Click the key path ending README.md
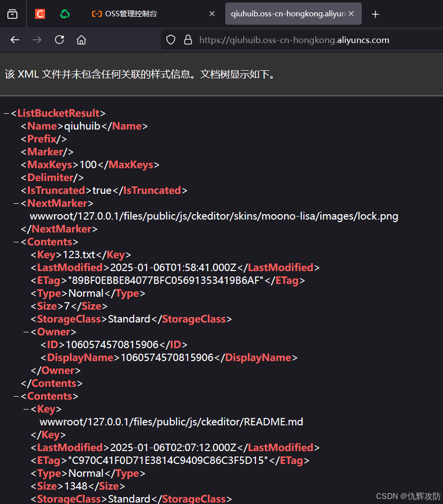Image resolution: width=443 pixels, height=504 pixels. coord(171,422)
